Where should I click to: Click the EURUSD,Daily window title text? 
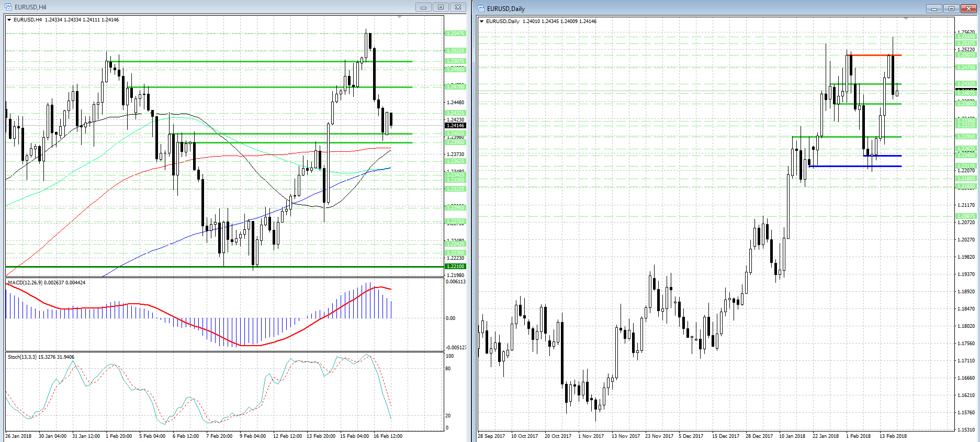pos(505,8)
